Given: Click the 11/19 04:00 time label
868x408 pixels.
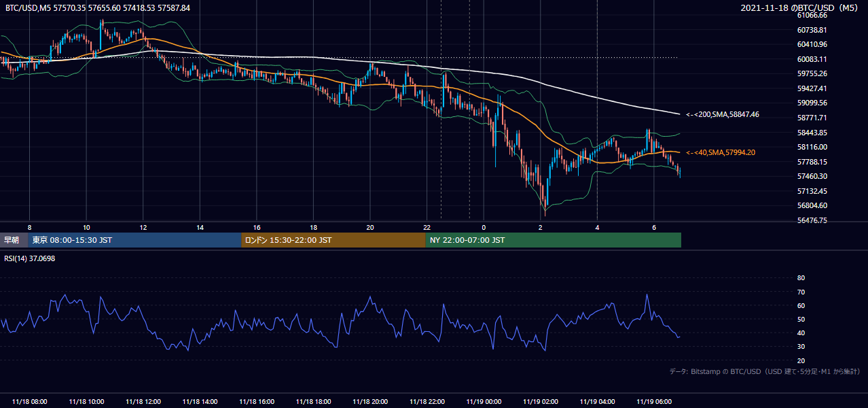Looking at the screenshot, I should (x=597, y=402).
